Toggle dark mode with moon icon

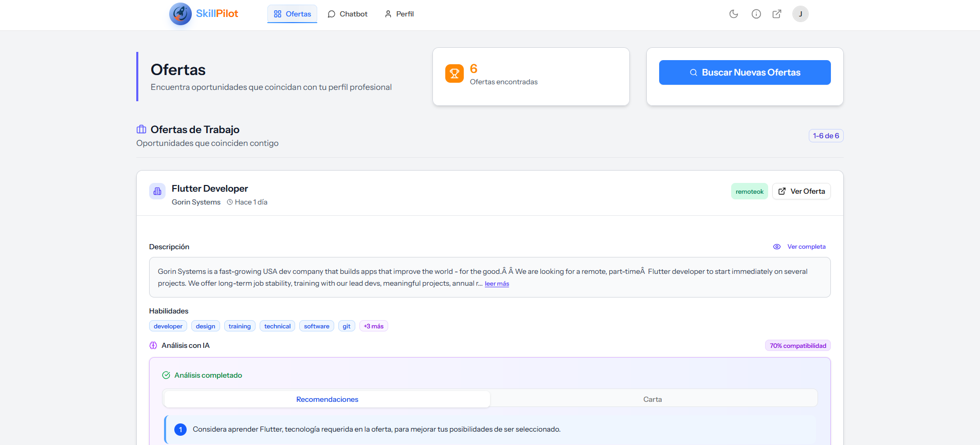tap(734, 14)
